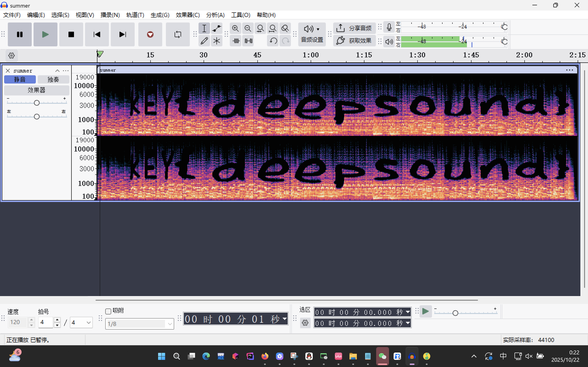Click the playhead marker on timeline
The width and height of the screenshot is (588, 367).
click(x=100, y=54)
